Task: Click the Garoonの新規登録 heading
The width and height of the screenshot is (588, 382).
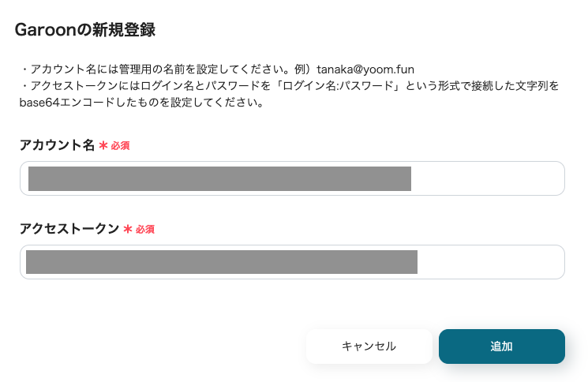Action: [85, 31]
